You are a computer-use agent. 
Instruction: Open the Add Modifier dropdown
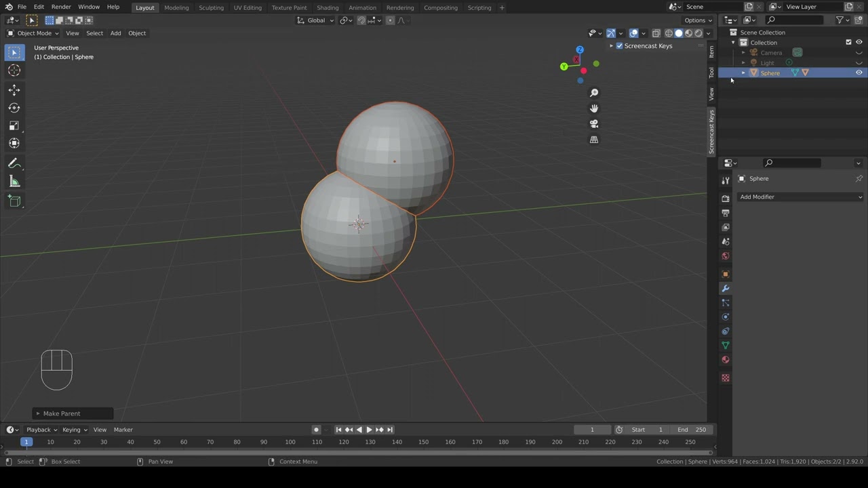click(x=801, y=197)
